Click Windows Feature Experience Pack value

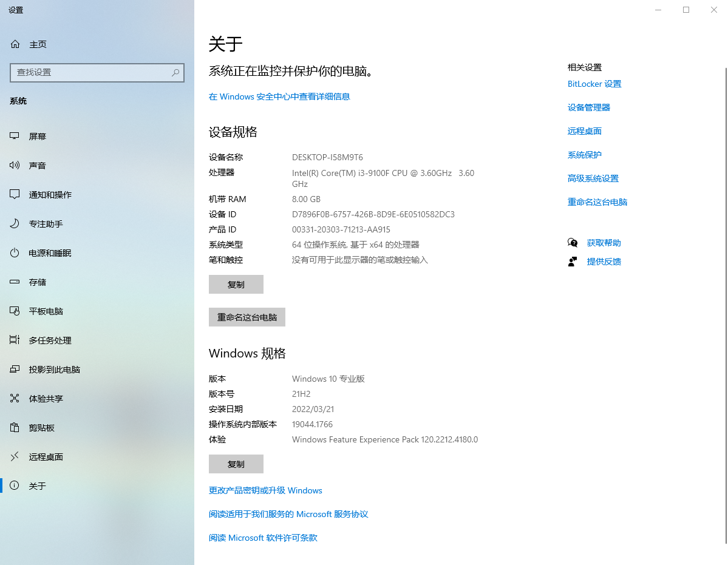(385, 440)
